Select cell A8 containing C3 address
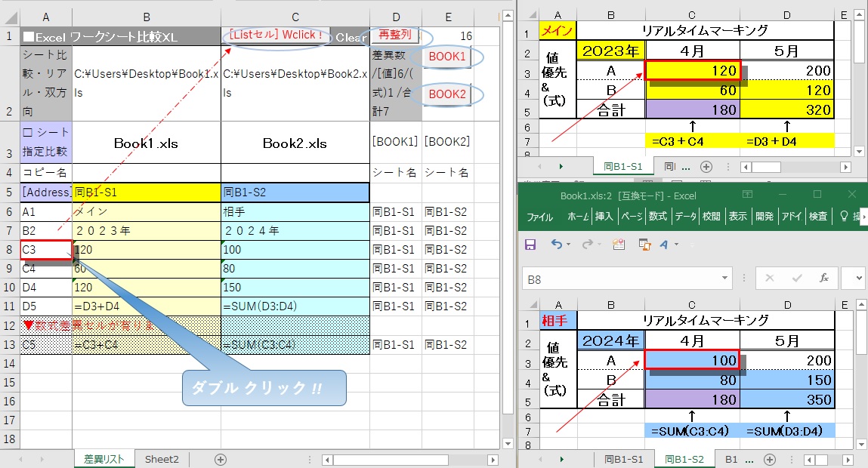This screenshot has height=468, width=868. point(46,250)
